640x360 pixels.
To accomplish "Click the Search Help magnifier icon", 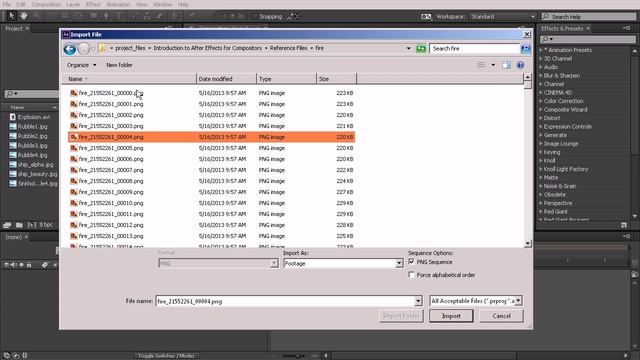I will (546, 16).
